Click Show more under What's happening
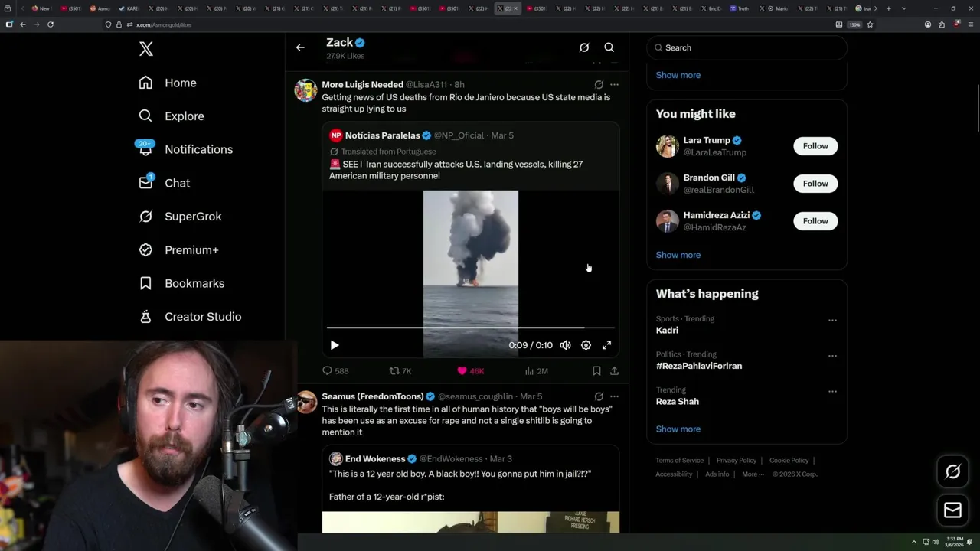980x551 pixels. coord(678,429)
